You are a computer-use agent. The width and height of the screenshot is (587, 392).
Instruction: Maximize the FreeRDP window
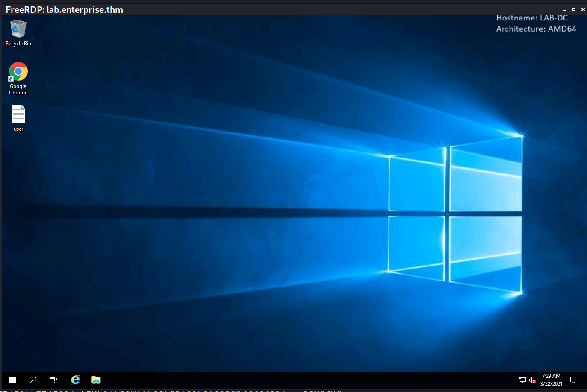(574, 9)
